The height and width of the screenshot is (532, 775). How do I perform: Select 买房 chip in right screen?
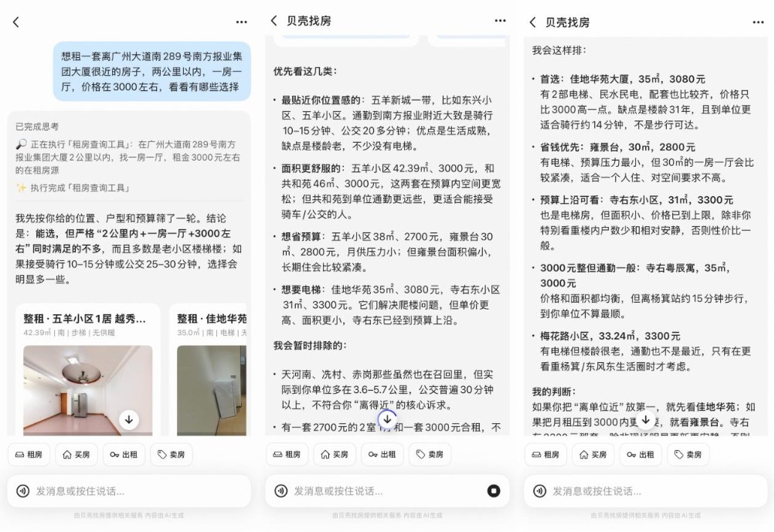point(593,455)
